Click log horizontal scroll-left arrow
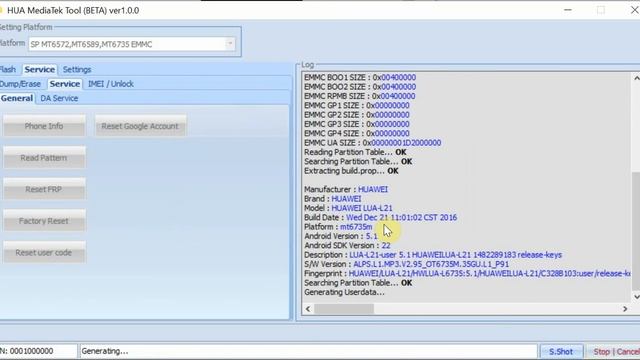Screen dimensions: 640x360 308,309
